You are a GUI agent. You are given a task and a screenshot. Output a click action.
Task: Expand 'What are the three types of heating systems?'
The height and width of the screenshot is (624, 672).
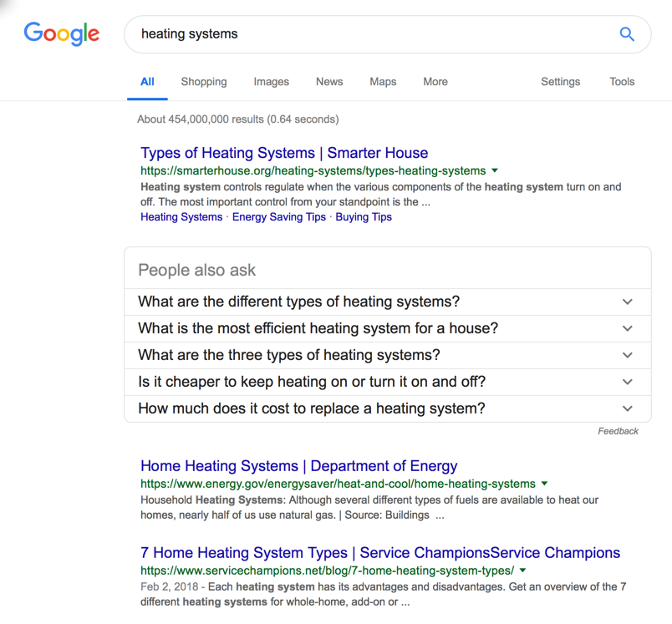point(388,355)
